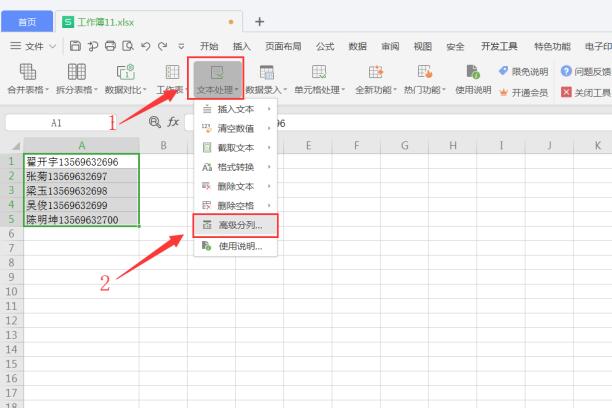Viewport: 612px width, 408px height.
Task: Select column A header
Action: 82,146
